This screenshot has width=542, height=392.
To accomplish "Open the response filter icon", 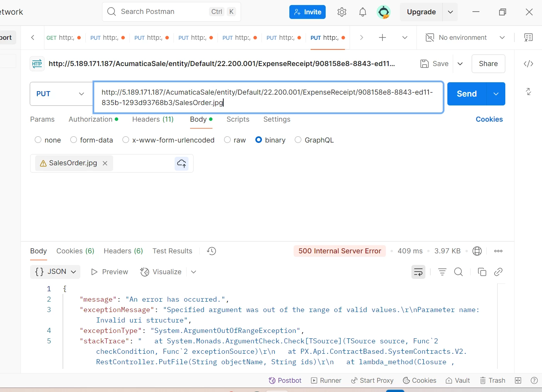I will coord(442,272).
